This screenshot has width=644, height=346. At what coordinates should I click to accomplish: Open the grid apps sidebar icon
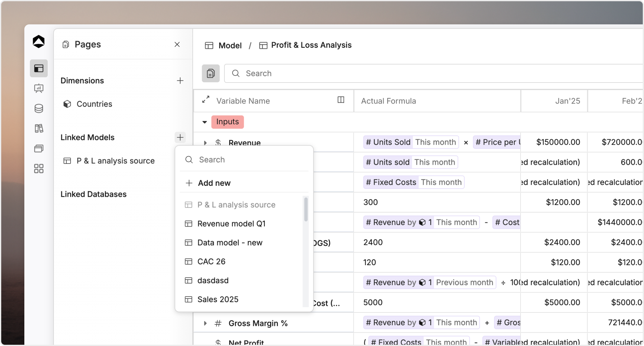click(x=39, y=169)
